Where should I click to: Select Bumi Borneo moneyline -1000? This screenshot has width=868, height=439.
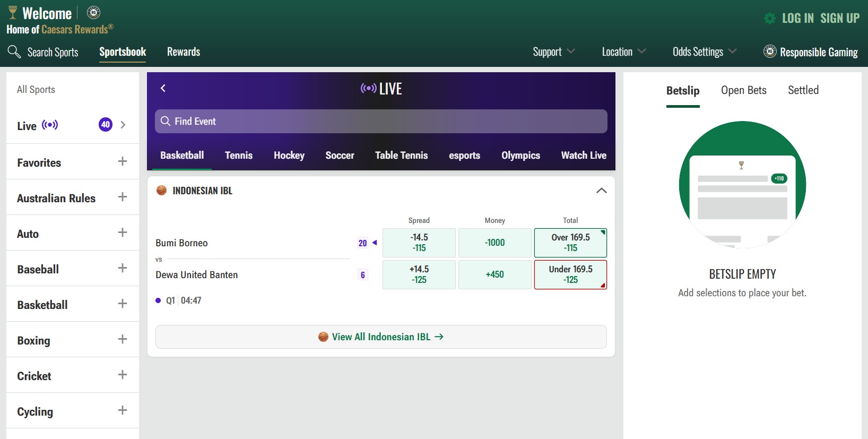495,243
